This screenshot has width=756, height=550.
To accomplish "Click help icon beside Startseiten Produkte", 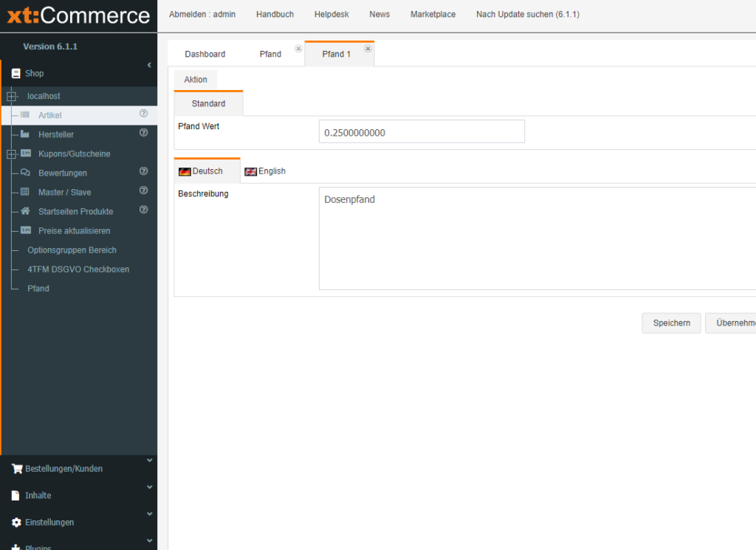I will click(x=144, y=210).
